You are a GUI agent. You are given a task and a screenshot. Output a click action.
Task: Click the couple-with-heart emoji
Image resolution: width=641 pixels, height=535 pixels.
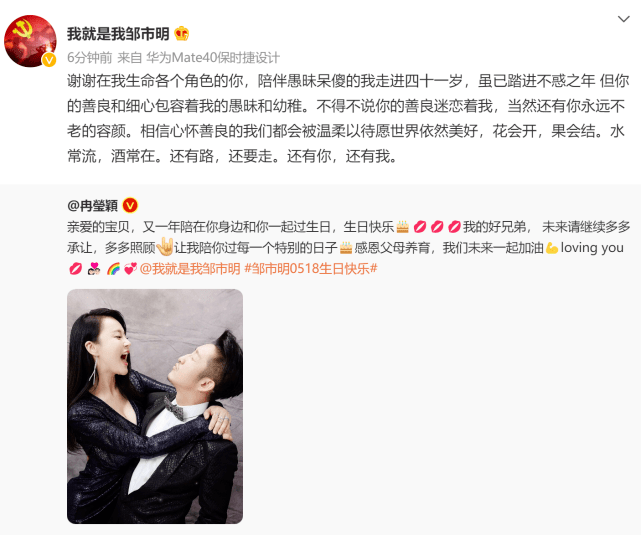[94, 269]
